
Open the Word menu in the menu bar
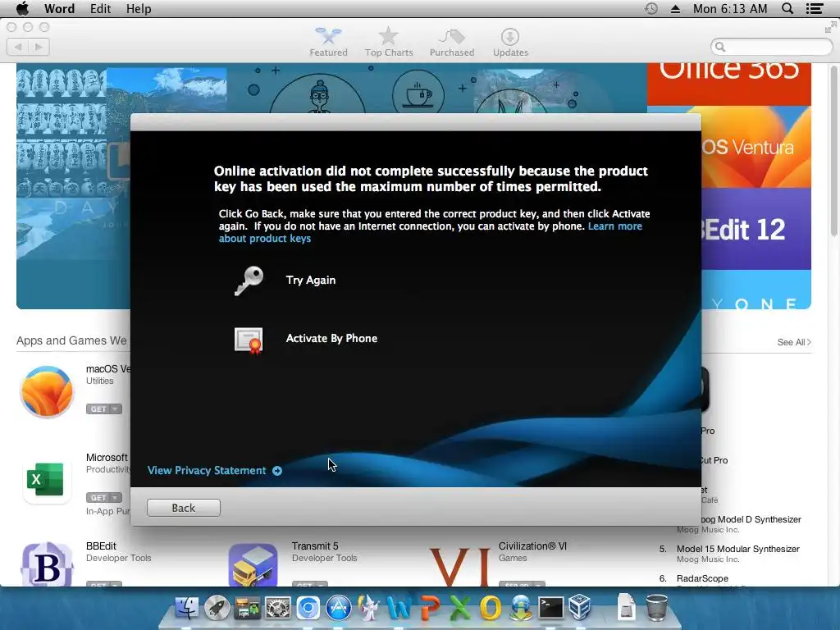click(x=59, y=8)
